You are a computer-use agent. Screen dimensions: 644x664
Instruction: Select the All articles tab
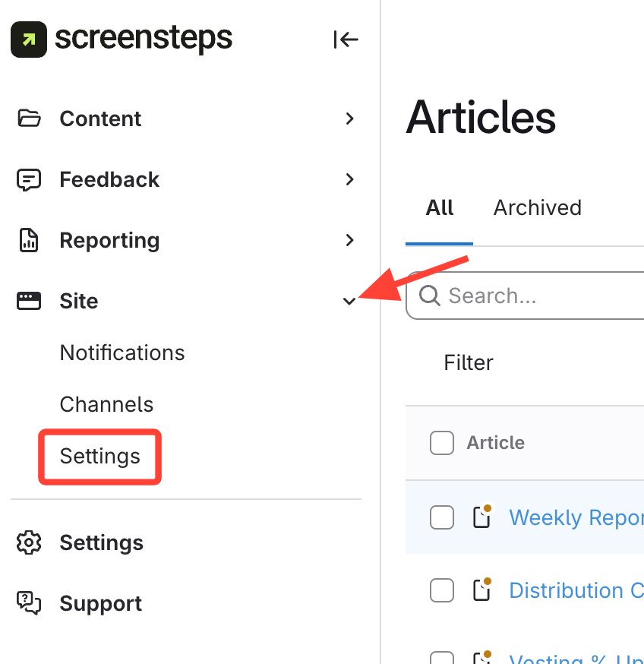pos(440,208)
